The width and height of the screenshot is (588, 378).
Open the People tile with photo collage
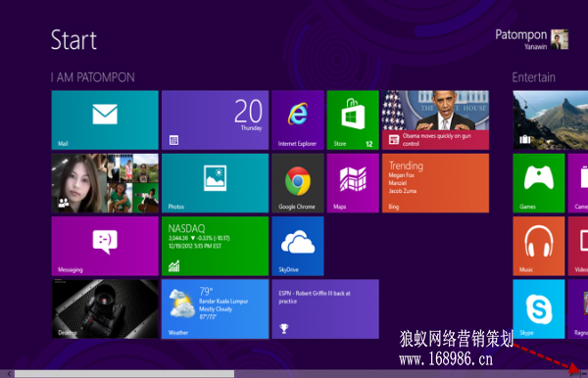[105, 183]
